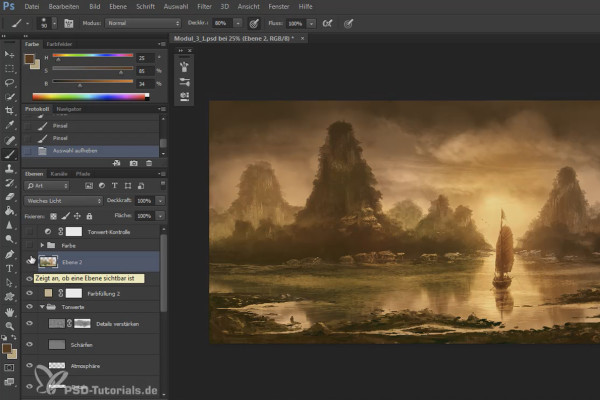Hide the Farbfüllung 2 layer
This screenshot has height=400, width=600.
coord(29,293)
